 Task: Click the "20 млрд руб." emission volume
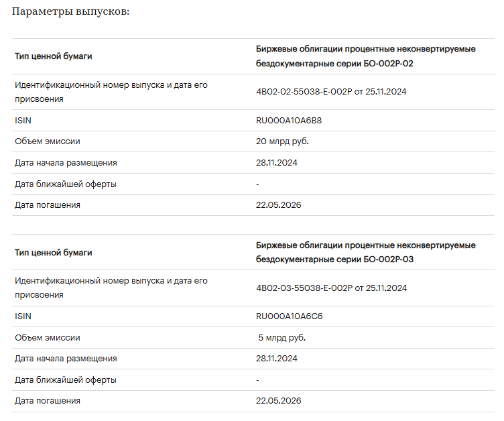point(282,141)
